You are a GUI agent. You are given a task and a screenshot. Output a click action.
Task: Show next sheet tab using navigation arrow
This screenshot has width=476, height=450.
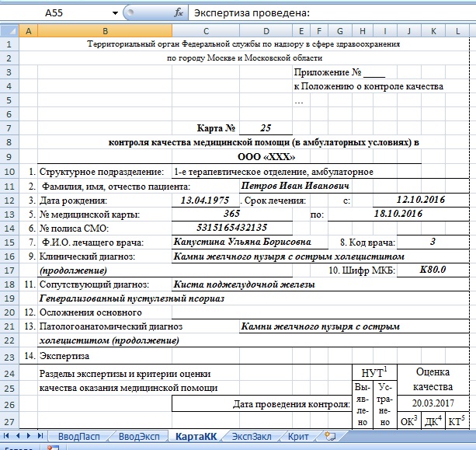click(x=29, y=436)
